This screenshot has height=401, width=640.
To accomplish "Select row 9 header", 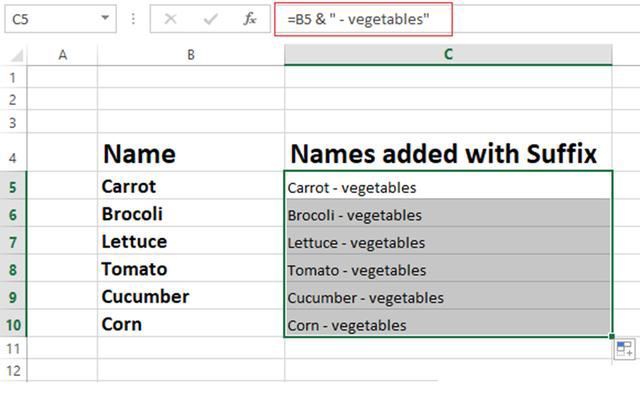I will point(13,296).
